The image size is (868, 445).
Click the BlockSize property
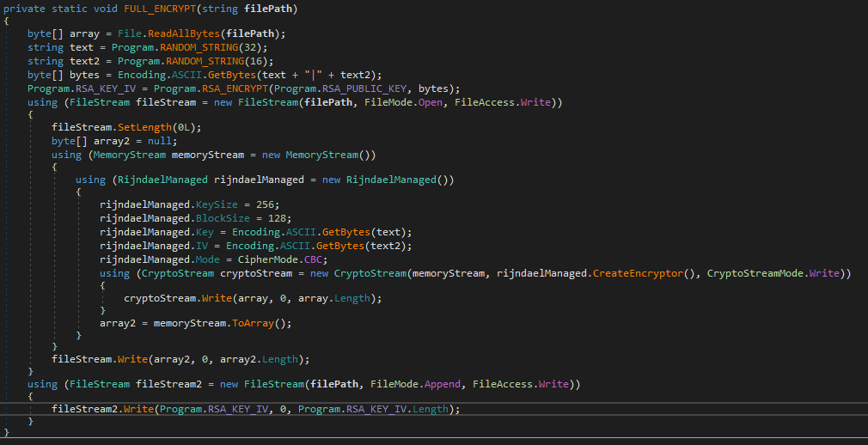223,218
